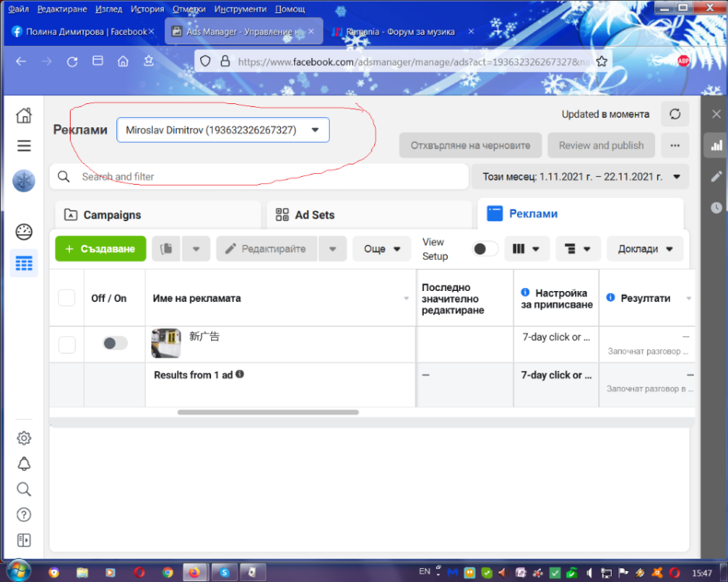Viewport: 728px width, 582px height.
Task: Open the Windows Start button
Action: point(18,571)
